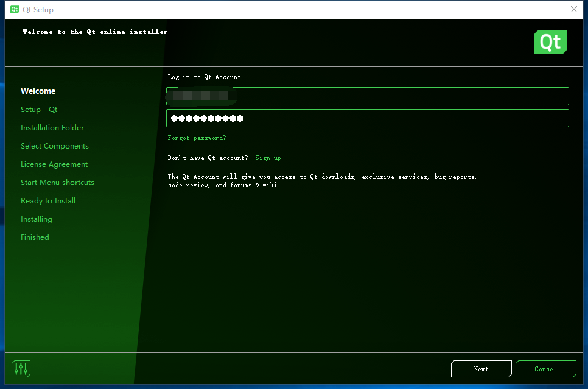Open installer settings sliders icon

click(21, 369)
